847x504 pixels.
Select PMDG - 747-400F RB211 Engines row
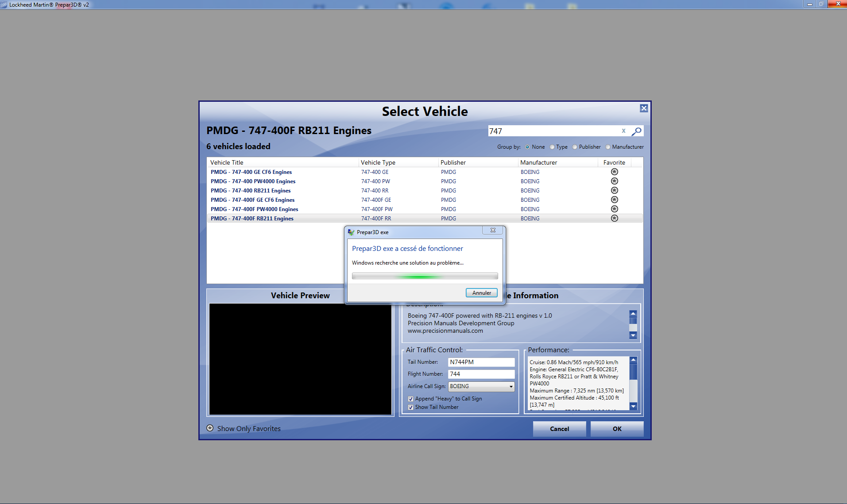click(425, 218)
